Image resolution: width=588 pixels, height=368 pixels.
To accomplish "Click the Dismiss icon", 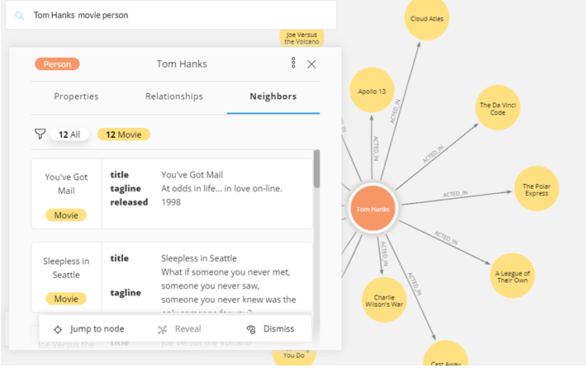I will pos(251,329).
